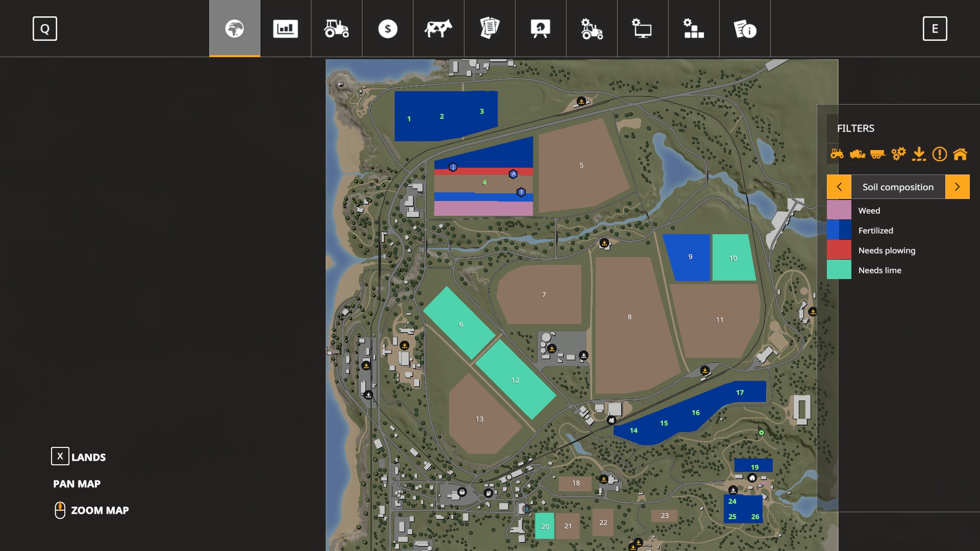Open the Help info papers tab
980x551 pixels.
[x=745, y=29]
